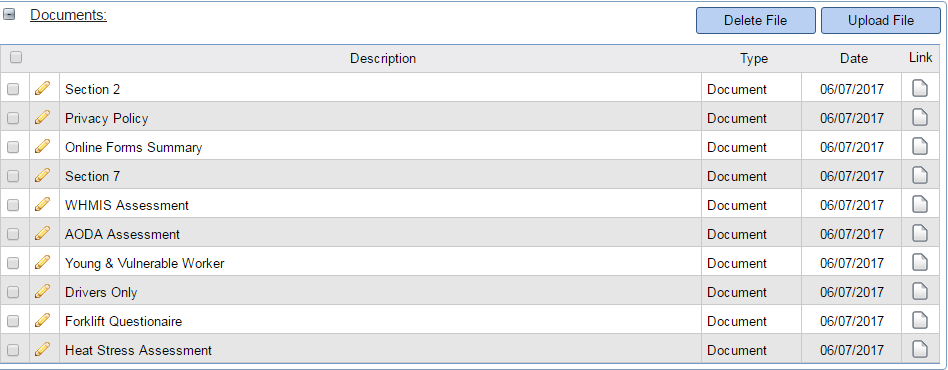Screen dimensions: 948x370
Task: Select the Heat Stress Assessment checkbox
Action: tap(13, 351)
